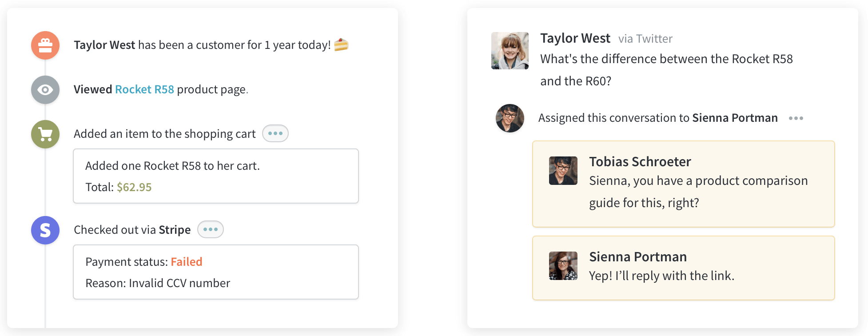This screenshot has width=868, height=336.
Task: Click the orange birthday cake anniversary icon
Action: (45, 45)
